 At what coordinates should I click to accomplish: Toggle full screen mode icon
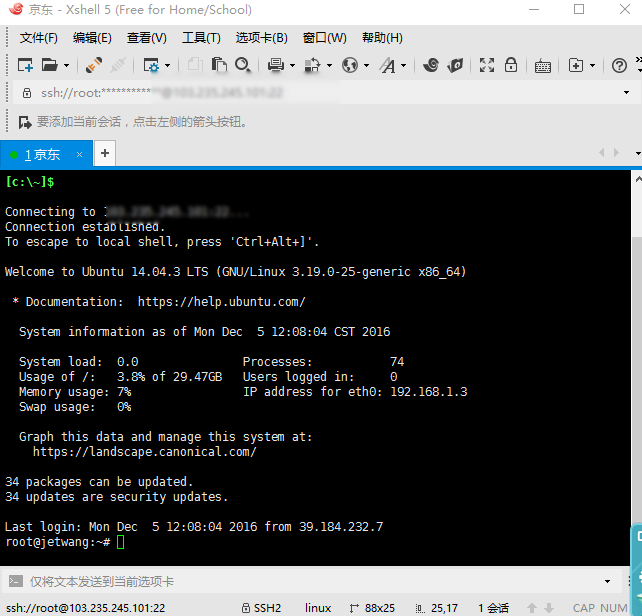[x=487, y=65]
